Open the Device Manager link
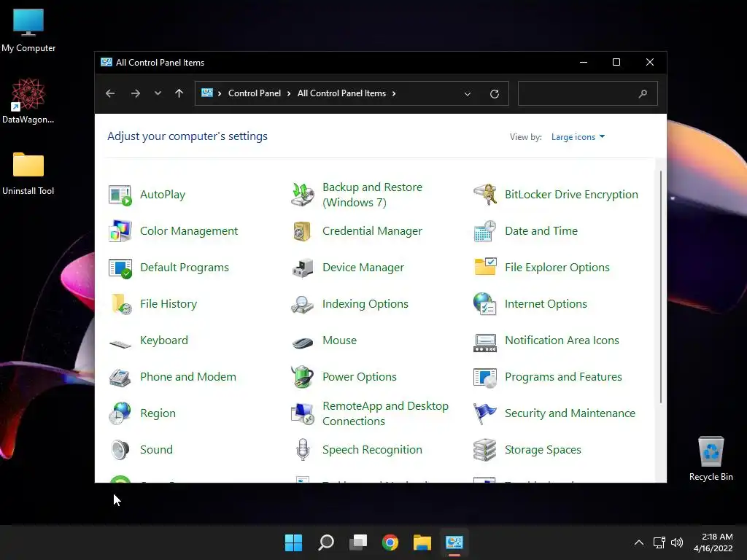The width and height of the screenshot is (747, 560). click(x=363, y=268)
